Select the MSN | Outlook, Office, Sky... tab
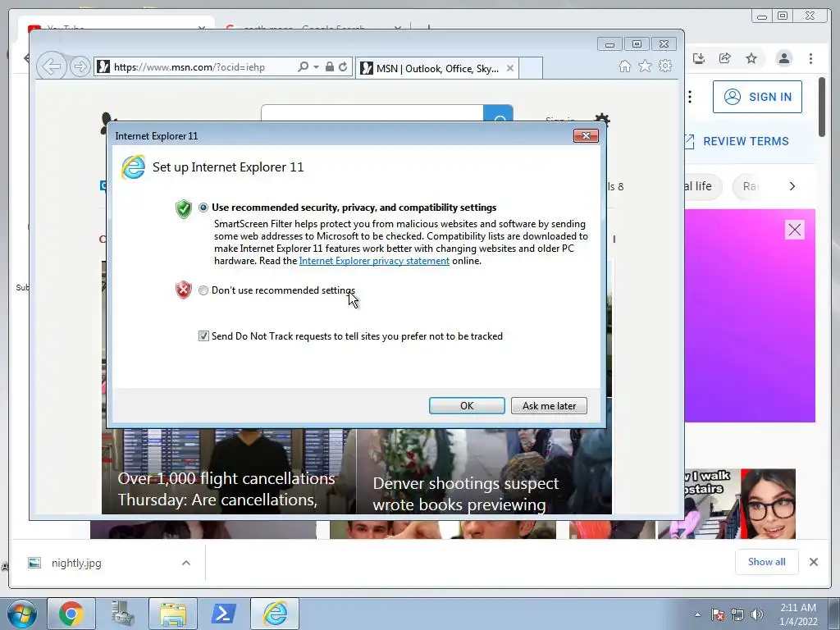Viewport: 840px width, 630px height. coord(436,68)
